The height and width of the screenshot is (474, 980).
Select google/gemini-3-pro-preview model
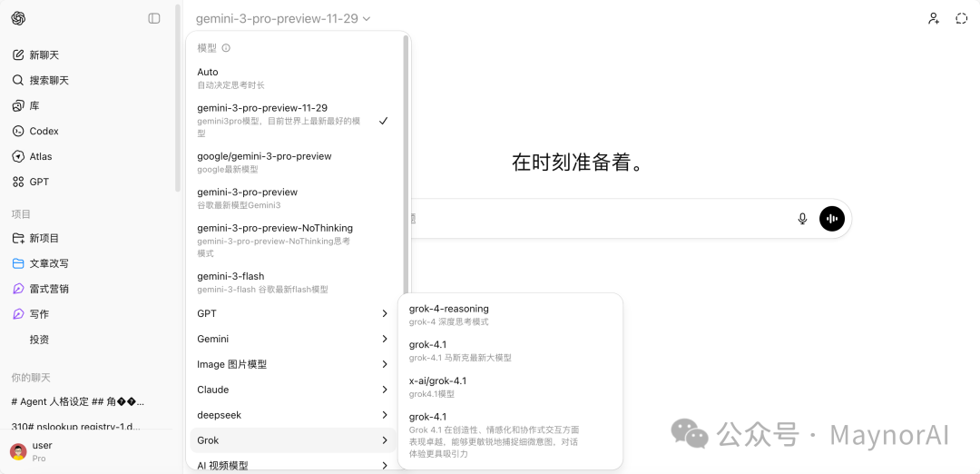tap(292, 162)
